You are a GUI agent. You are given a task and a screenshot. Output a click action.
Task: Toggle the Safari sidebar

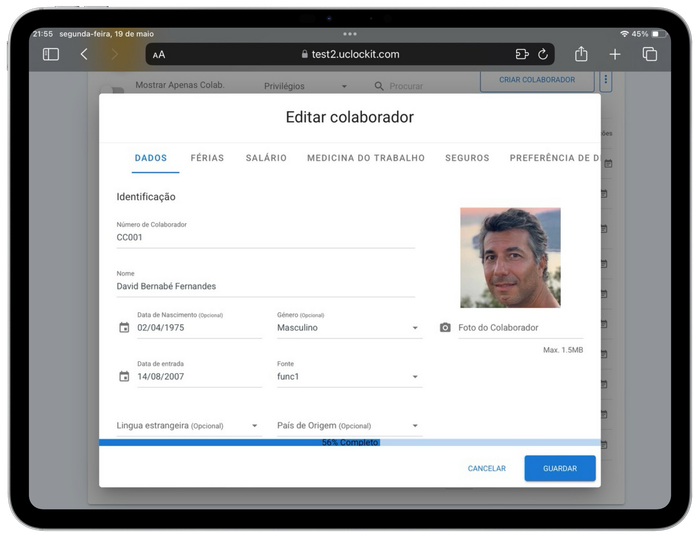tap(51, 54)
